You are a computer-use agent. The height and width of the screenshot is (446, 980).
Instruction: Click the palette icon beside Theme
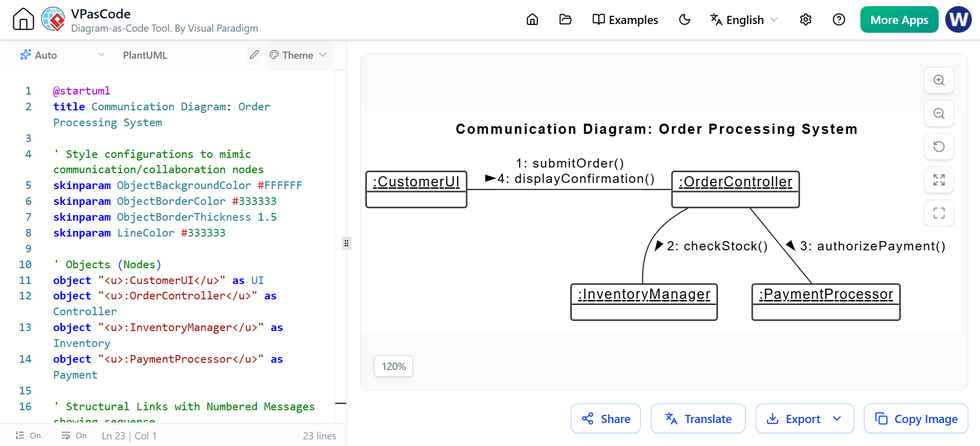pos(274,55)
